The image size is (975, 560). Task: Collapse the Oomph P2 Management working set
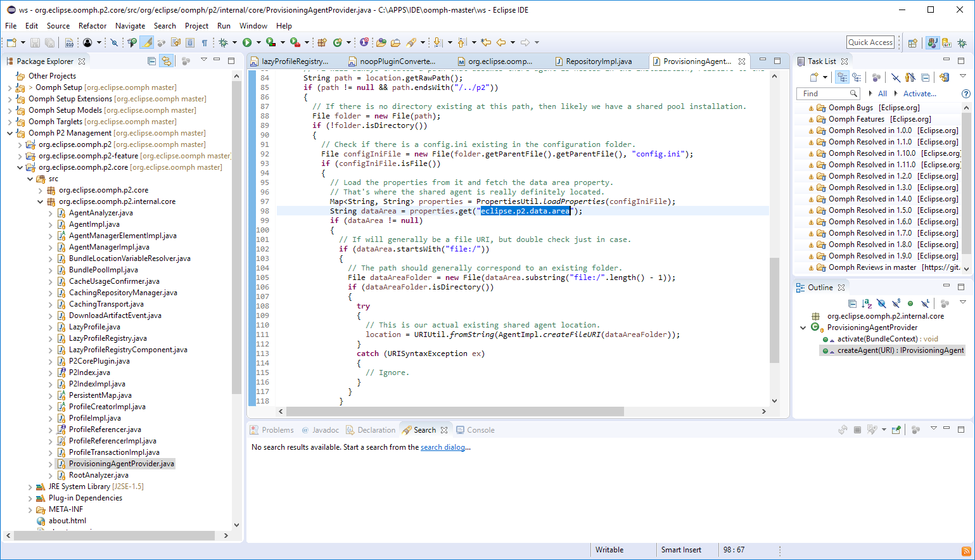pyautogui.click(x=10, y=133)
